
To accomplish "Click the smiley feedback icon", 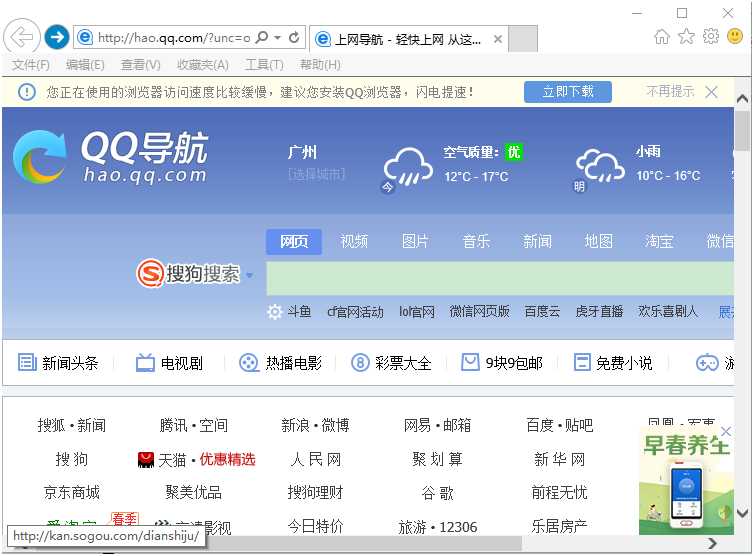I will coord(734,36).
